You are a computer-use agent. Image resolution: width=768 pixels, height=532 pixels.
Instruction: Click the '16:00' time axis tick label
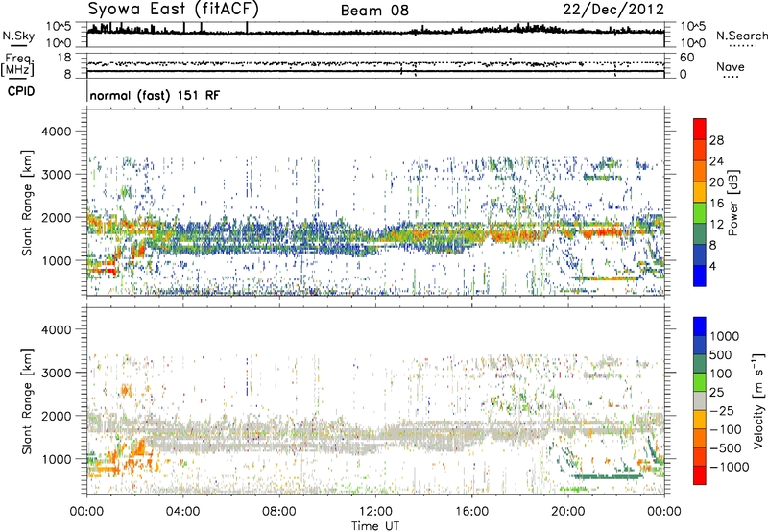click(x=471, y=512)
